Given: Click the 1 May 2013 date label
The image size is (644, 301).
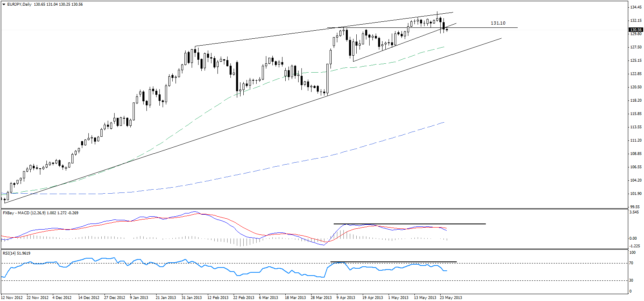Looking at the screenshot, I should [398, 298].
